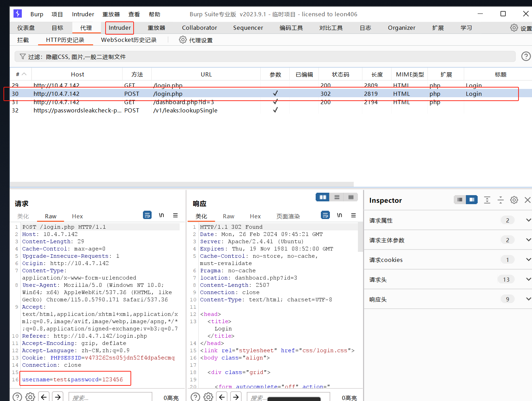Select side-by-side request/response layout

[x=323, y=197]
